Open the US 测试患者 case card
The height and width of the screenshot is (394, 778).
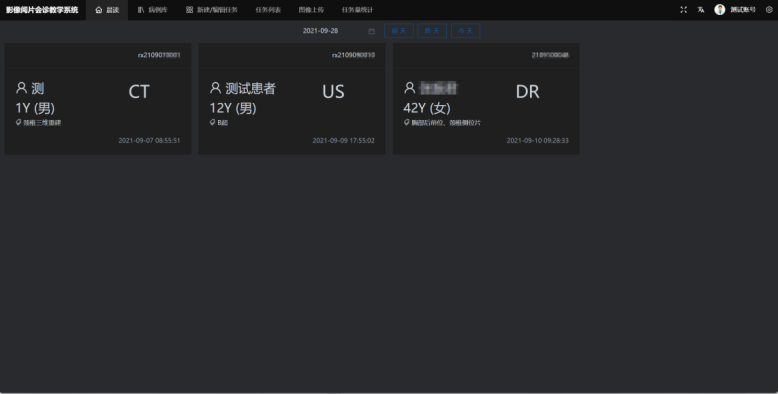pos(292,99)
